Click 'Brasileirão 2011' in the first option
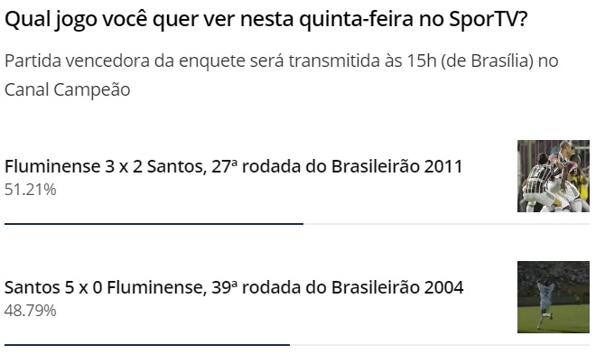Screen dimensions: 605x364 coord(397,166)
